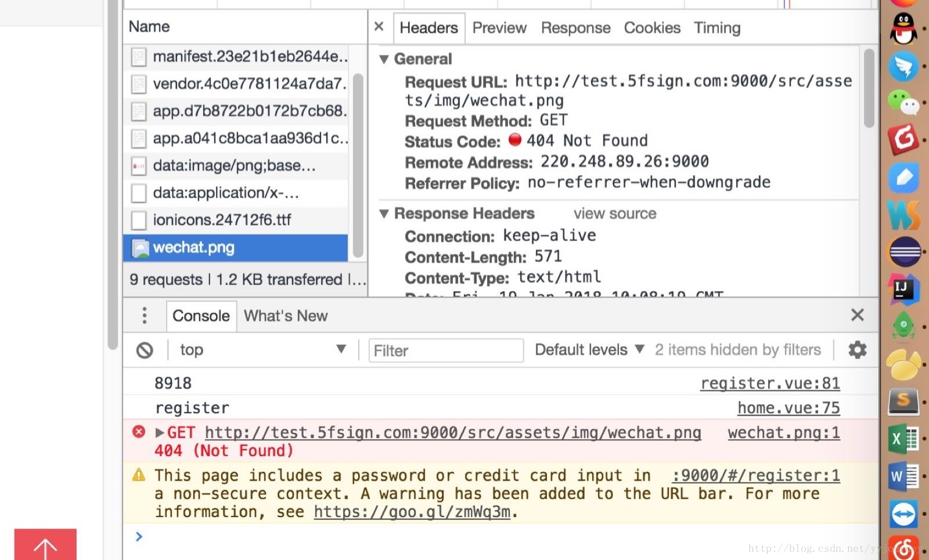929x560 pixels.
Task: Switch to the Headers tab
Action: click(x=429, y=28)
